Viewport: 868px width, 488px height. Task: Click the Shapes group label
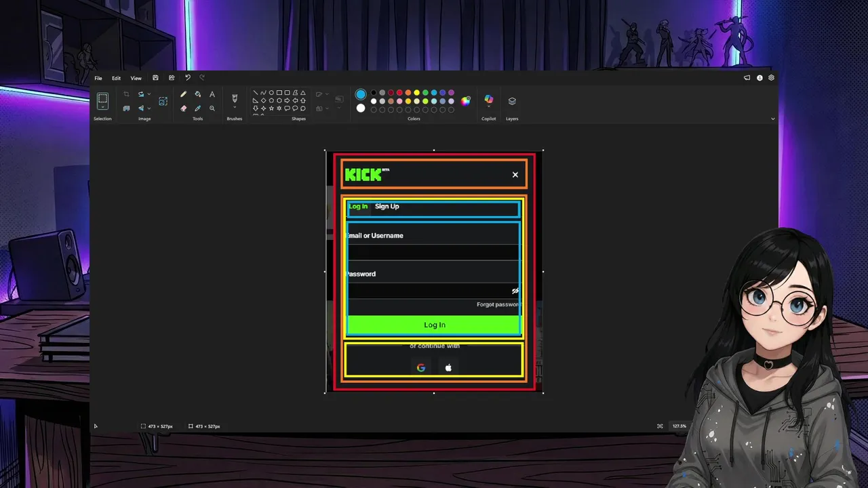(299, 119)
